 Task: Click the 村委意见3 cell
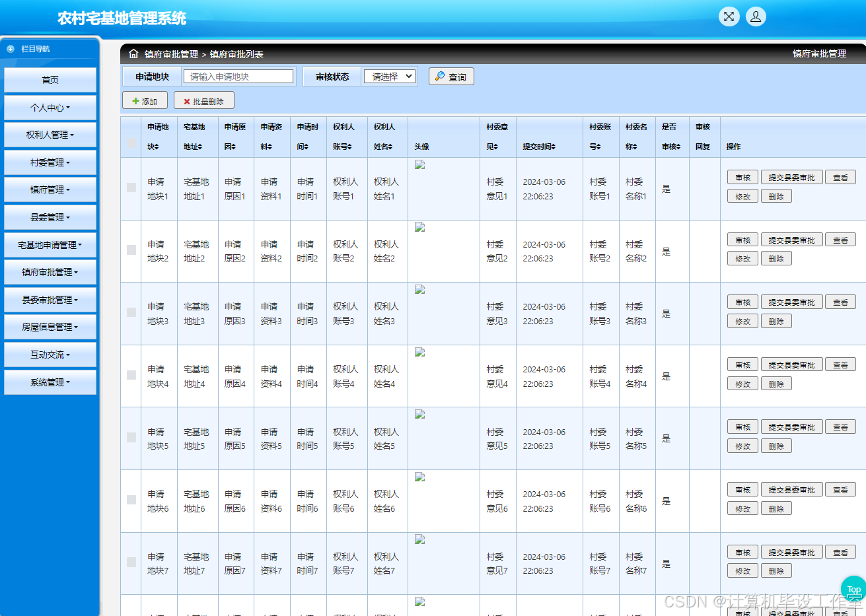[497, 314]
